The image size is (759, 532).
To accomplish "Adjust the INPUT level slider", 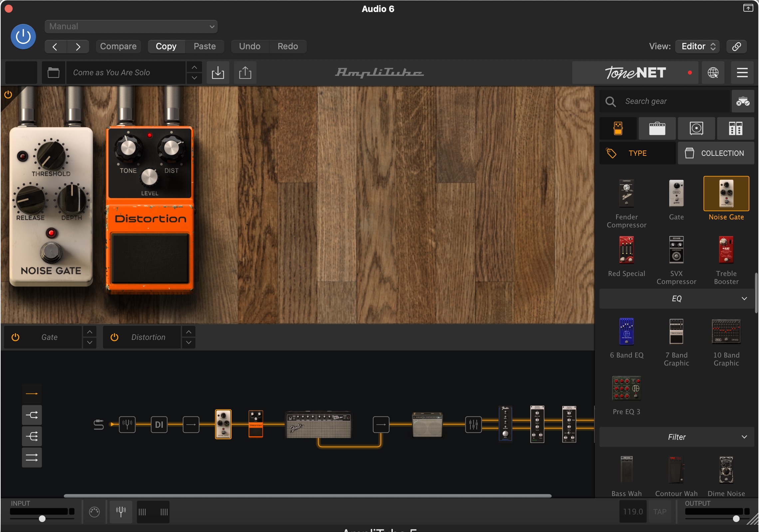I will coord(42,519).
